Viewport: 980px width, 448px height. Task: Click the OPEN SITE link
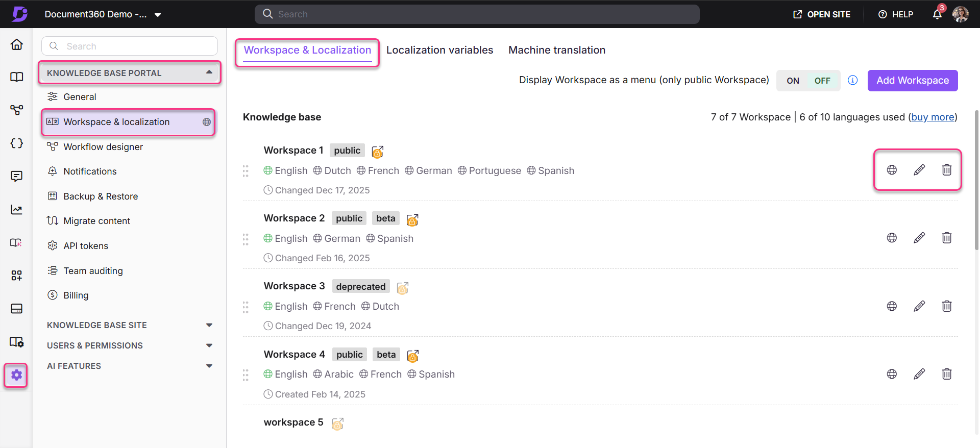pos(822,14)
